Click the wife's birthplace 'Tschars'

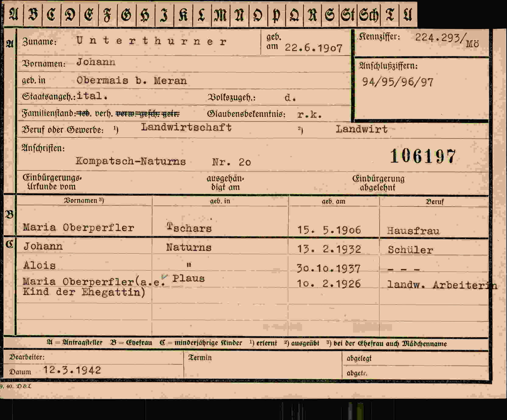[x=189, y=228]
